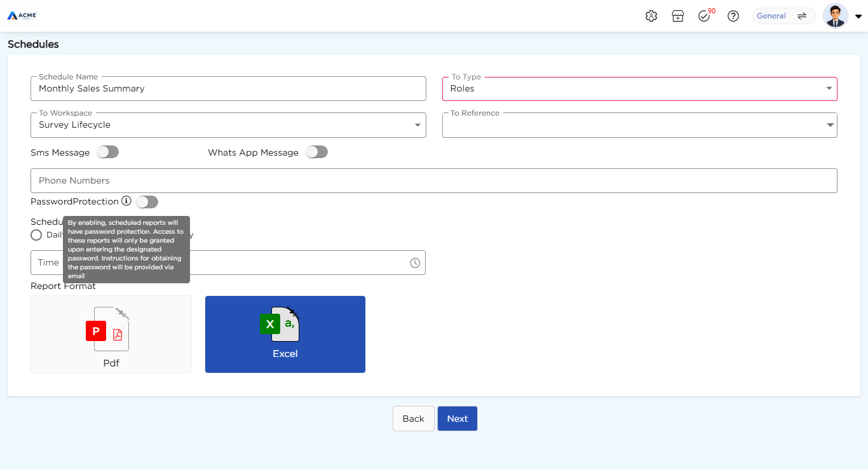Expand the profile menu caret

(x=858, y=17)
